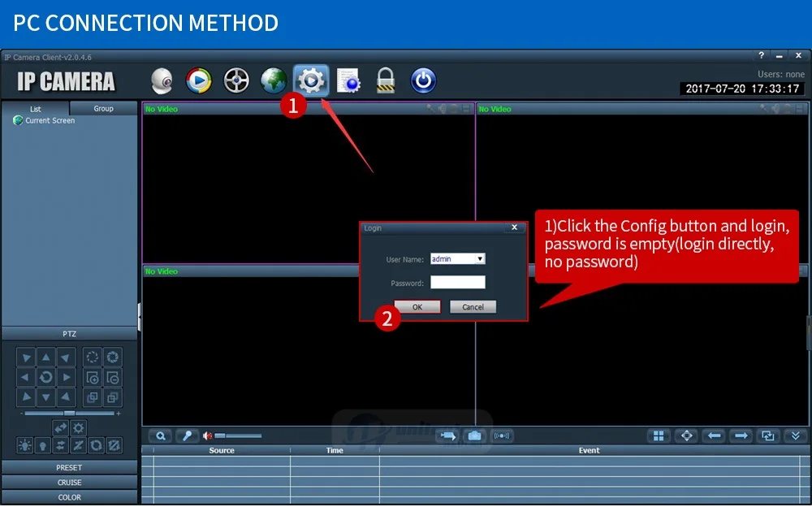
Task: Pan camera down with PTZ down arrow
Action: click(x=46, y=397)
